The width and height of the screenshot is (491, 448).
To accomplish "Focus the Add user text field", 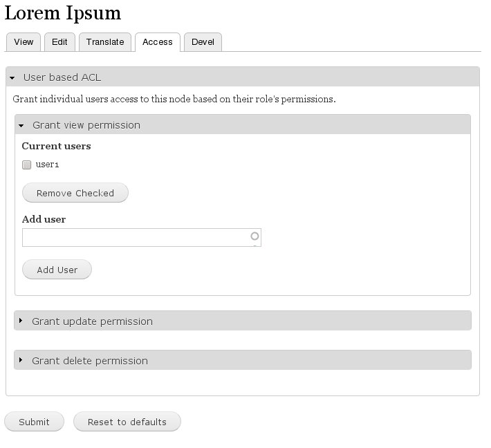I will [x=142, y=237].
